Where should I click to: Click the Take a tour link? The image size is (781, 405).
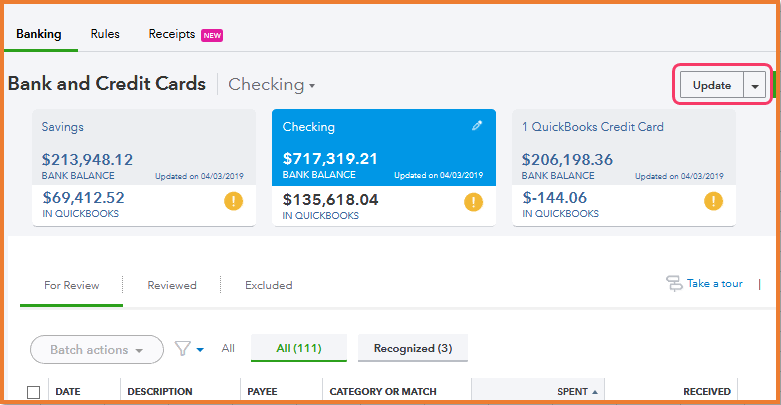(x=715, y=283)
